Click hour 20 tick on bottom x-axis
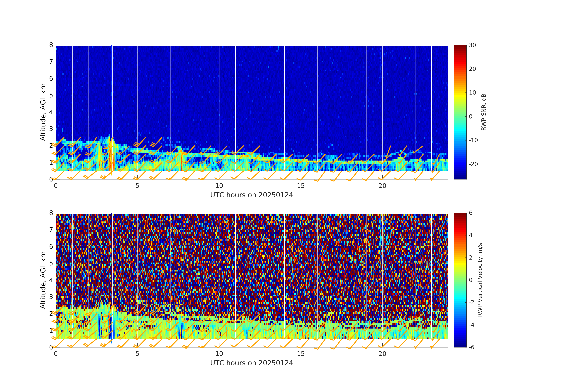The width and height of the screenshot is (571, 392). point(382,354)
